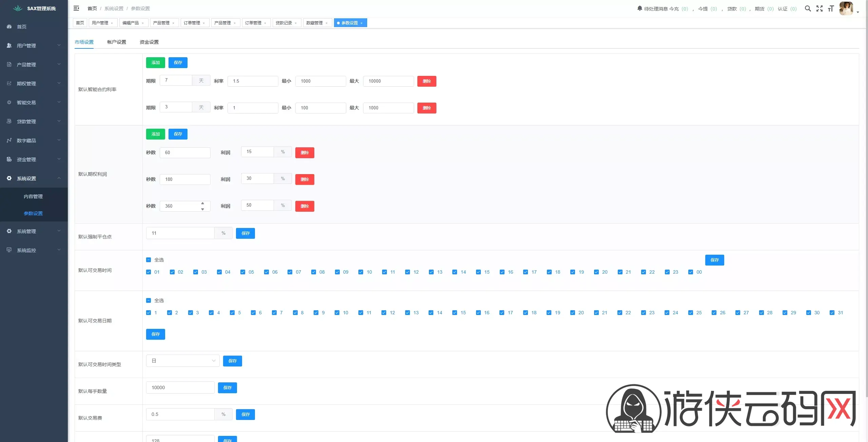Toggle the 全选 checkbox for trading time
Image resolution: width=868 pixels, height=442 pixels.
[x=149, y=260]
